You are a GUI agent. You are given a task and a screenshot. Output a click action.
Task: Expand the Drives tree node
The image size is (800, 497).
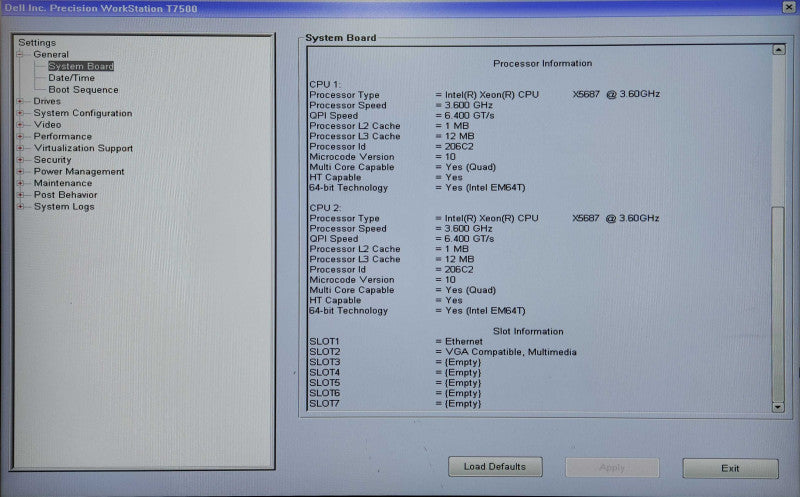(x=20, y=101)
